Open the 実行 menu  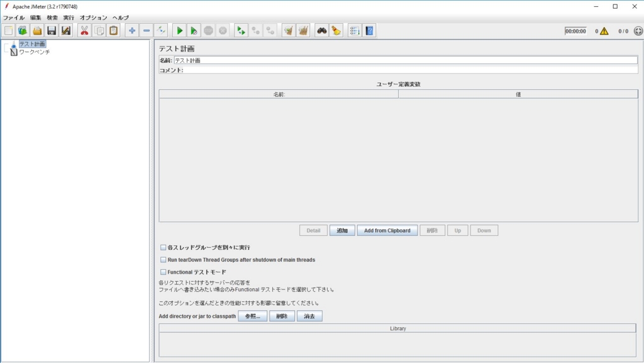tap(69, 18)
